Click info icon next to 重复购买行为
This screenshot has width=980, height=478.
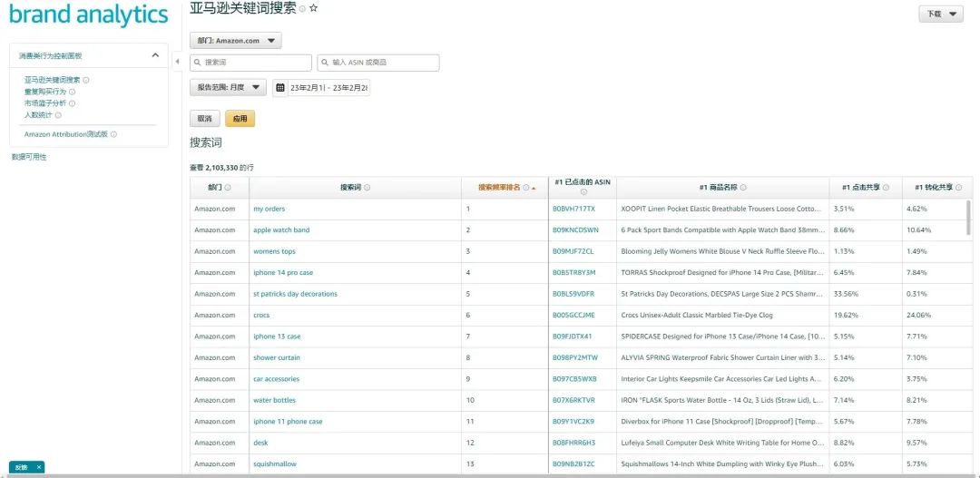coord(73,92)
